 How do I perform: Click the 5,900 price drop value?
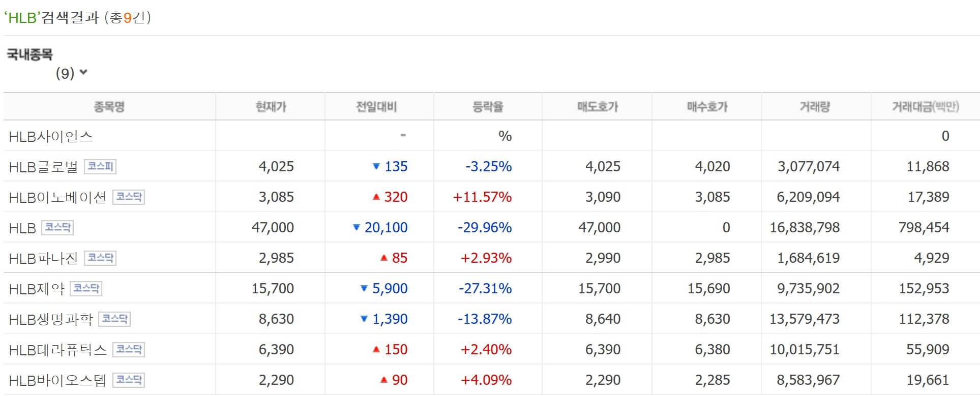pyautogui.click(x=390, y=289)
